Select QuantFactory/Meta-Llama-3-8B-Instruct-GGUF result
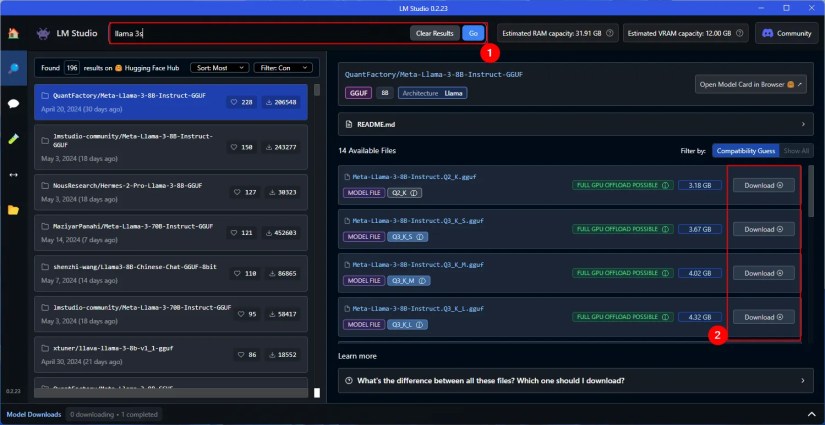 [170, 102]
